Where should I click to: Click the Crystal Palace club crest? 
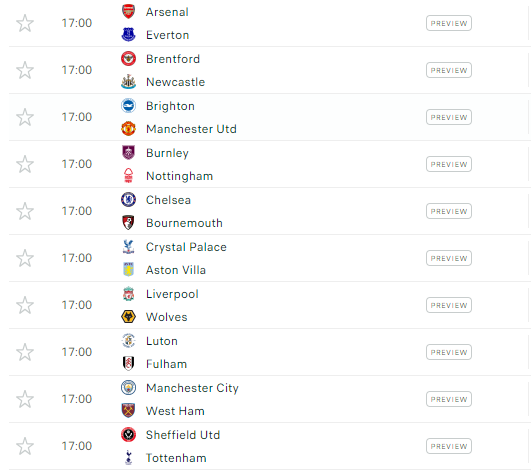(x=128, y=247)
